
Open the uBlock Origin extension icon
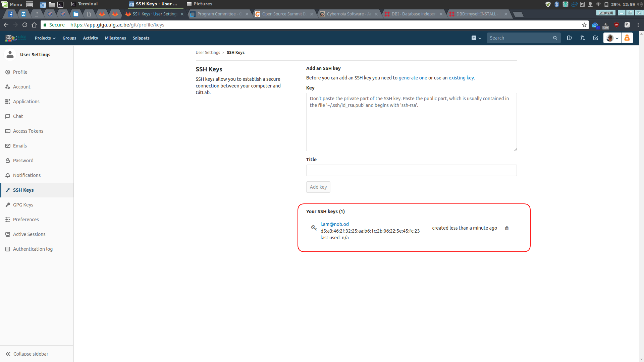pos(616,25)
